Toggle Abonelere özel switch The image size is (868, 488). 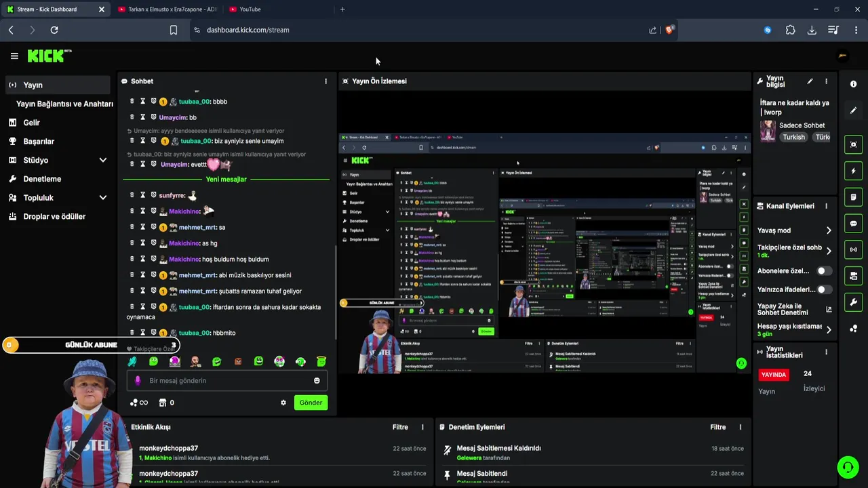point(824,271)
